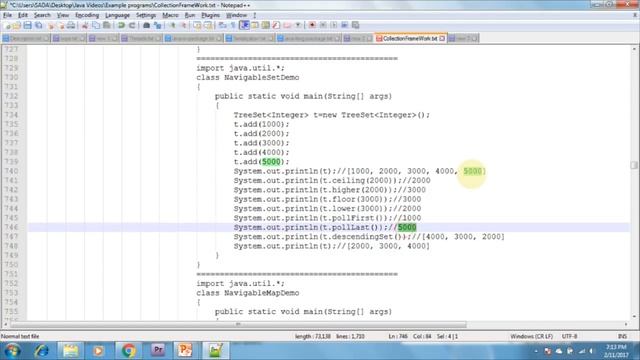Viewport: 640px width, 360px height.
Task: Open the Windows Start button
Action: (12, 351)
